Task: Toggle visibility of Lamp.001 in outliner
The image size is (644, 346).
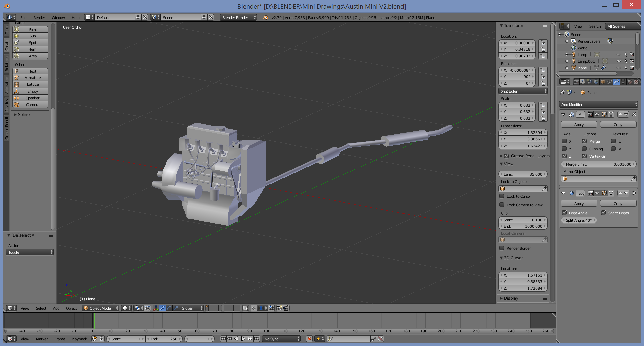Action: [619, 61]
